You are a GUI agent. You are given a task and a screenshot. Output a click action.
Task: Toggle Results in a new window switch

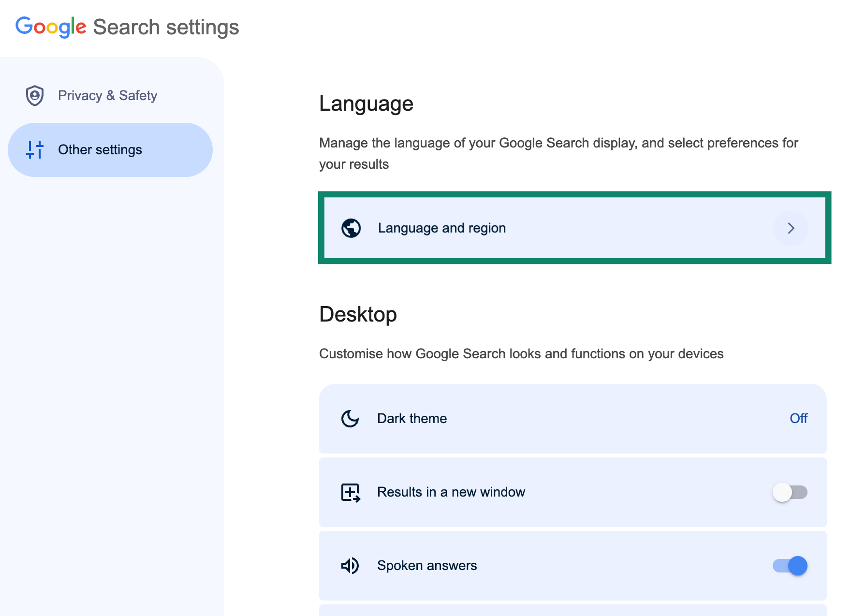(790, 492)
